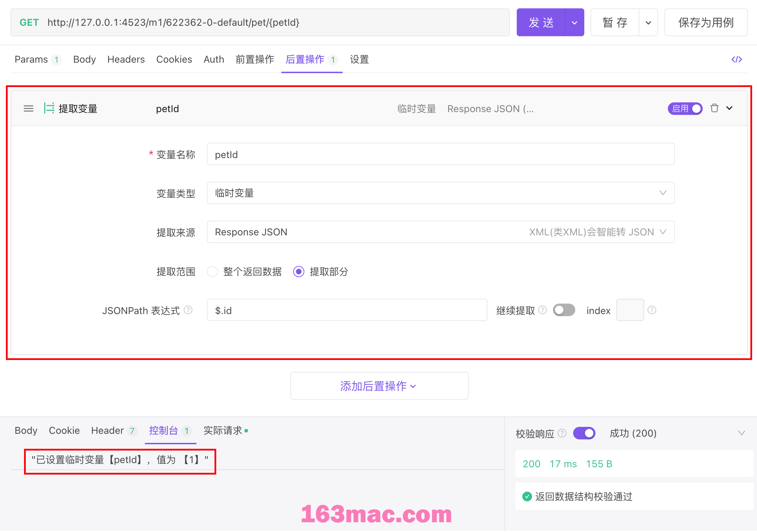Open the 实际请求 tab

point(226,431)
